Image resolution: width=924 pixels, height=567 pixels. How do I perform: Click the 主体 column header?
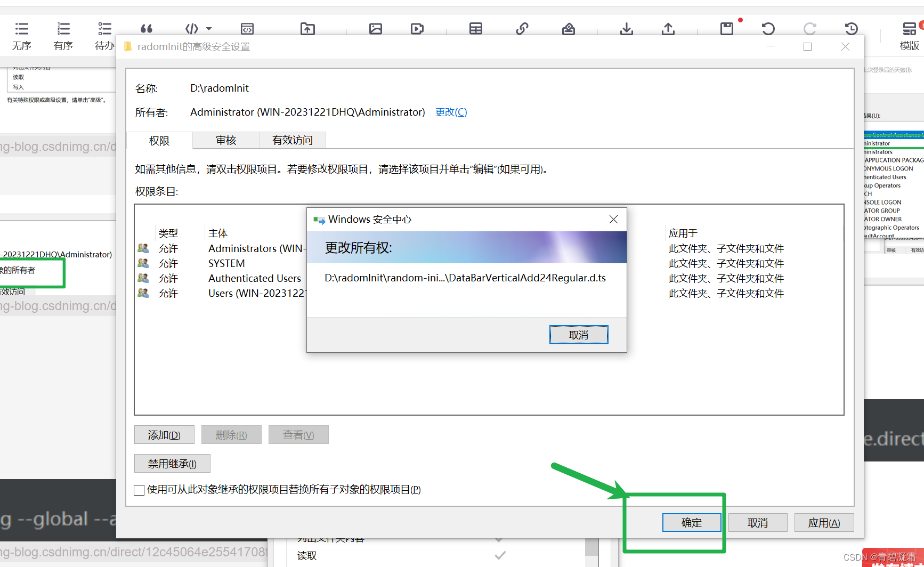[x=218, y=233]
